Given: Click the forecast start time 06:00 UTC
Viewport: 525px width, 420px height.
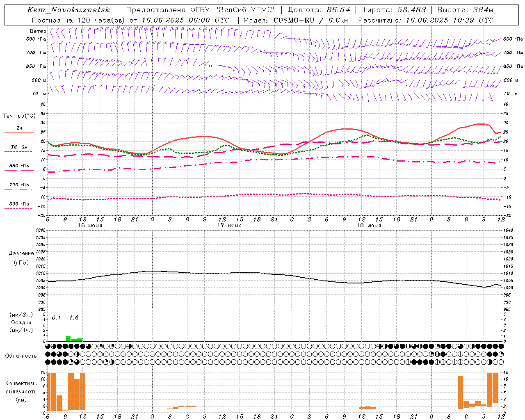Looking at the screenshot, I should pyautogui.click(x=210, y=20).
